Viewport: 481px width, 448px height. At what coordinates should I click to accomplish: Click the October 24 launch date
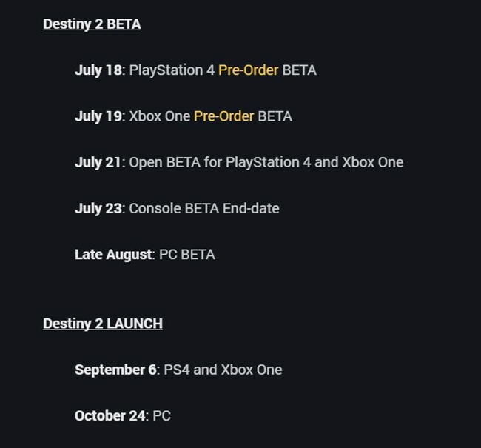coord(110,415)
